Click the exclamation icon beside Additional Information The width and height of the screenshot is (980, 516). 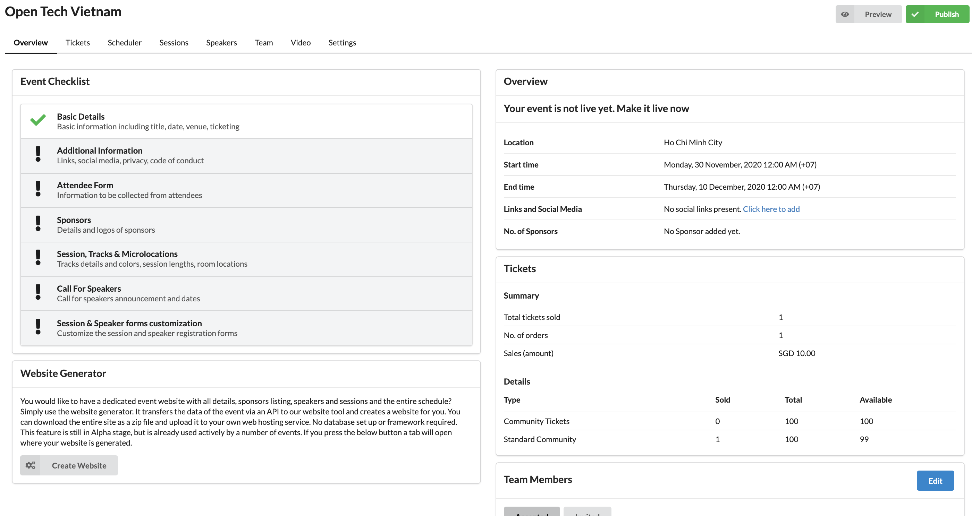pos(38,154)
